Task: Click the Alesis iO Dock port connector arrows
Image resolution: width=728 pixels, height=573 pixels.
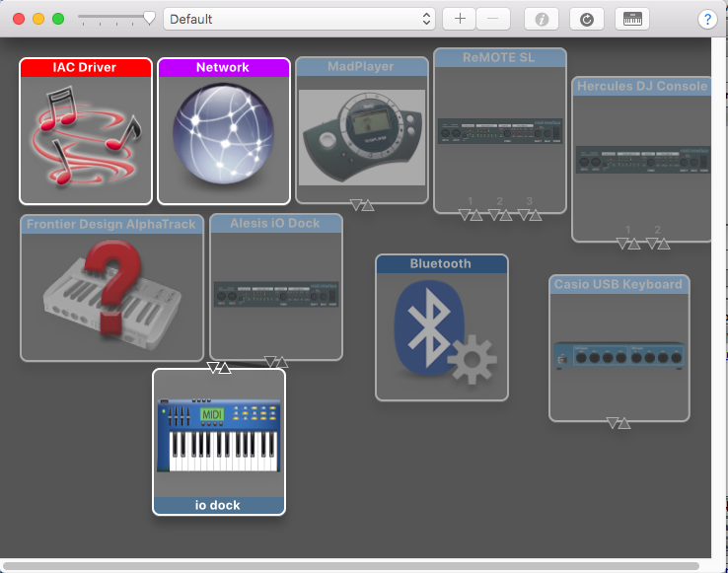Action: (276, 362)
